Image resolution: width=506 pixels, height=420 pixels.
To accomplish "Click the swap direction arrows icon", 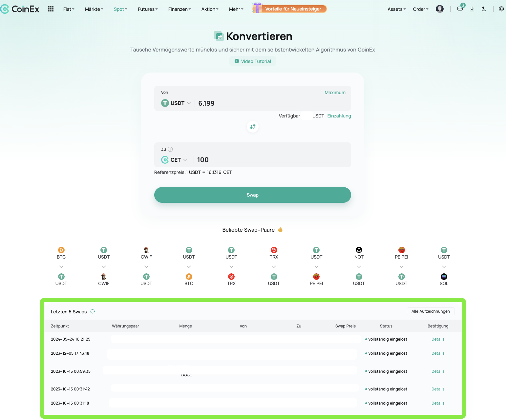I will (253, 127).
